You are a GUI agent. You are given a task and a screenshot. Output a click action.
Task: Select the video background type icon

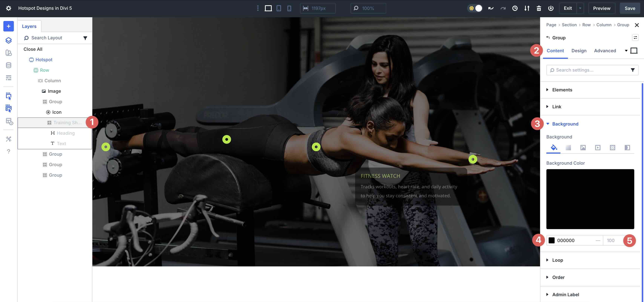(597, 147)
